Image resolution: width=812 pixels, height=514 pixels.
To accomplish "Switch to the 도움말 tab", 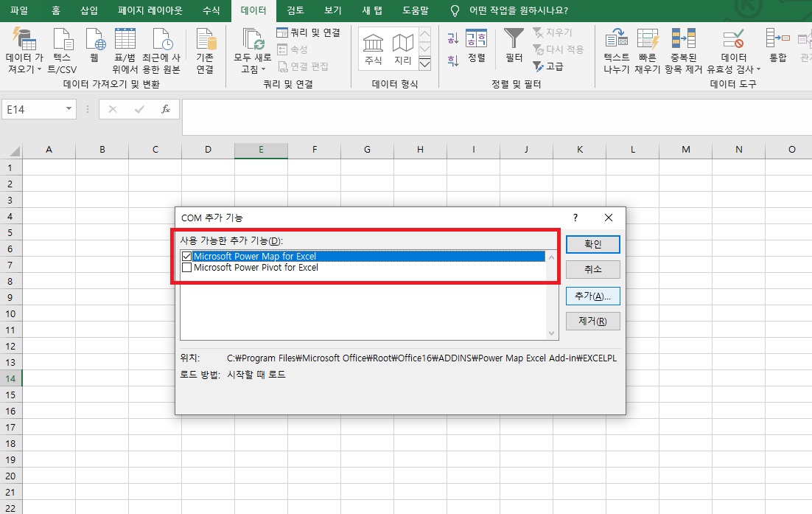I will point(416,10).
